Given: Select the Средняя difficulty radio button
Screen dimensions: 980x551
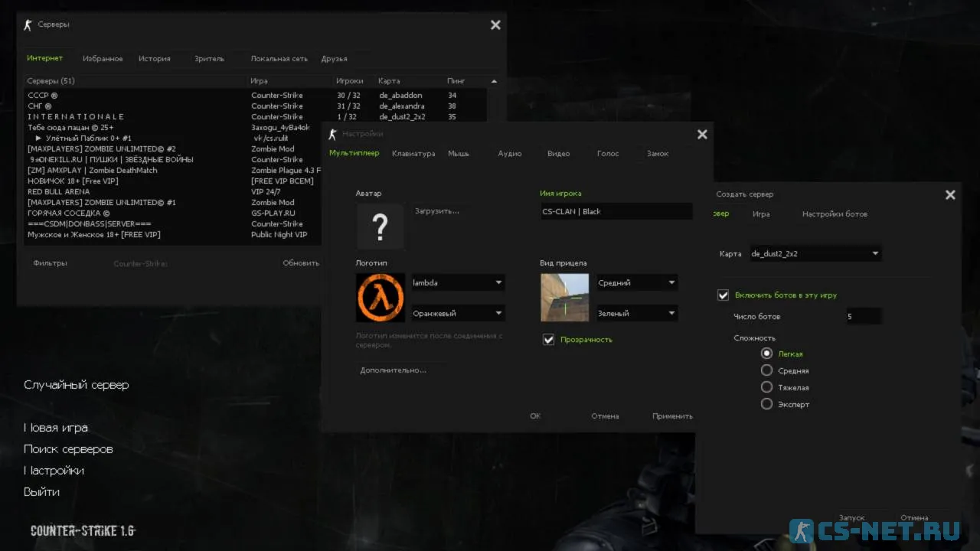Looking at the screenshot, I should coord(766,370).
